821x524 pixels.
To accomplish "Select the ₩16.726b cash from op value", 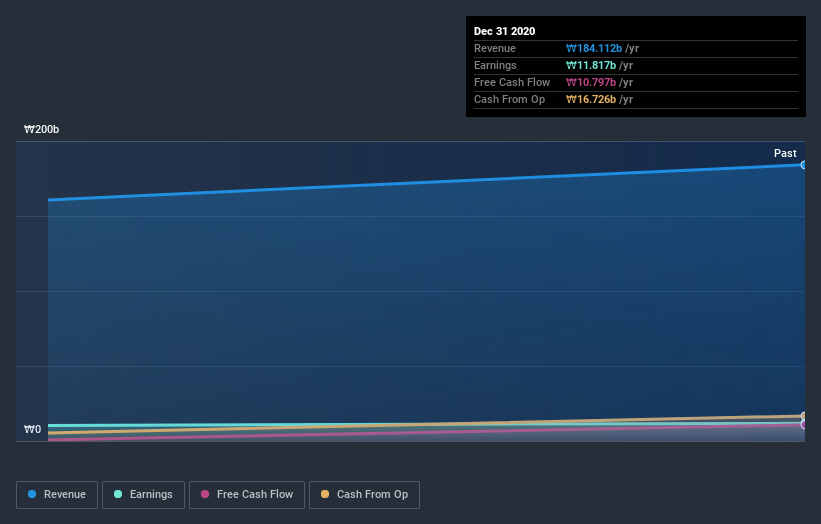I will click(x=591, y=99).
